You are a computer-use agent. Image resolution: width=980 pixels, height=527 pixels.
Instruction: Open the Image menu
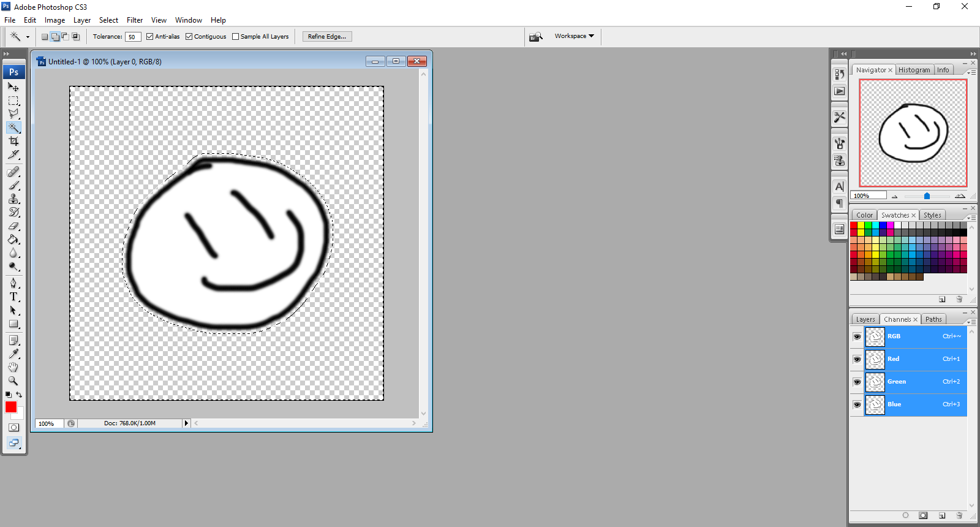55,20
